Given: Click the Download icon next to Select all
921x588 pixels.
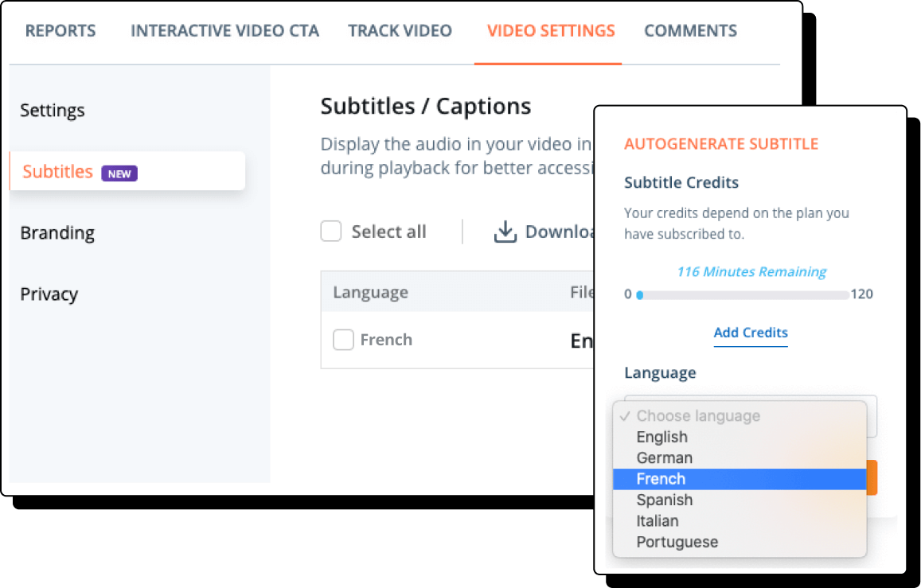Looking at the screenshot, I should (505, 232).
